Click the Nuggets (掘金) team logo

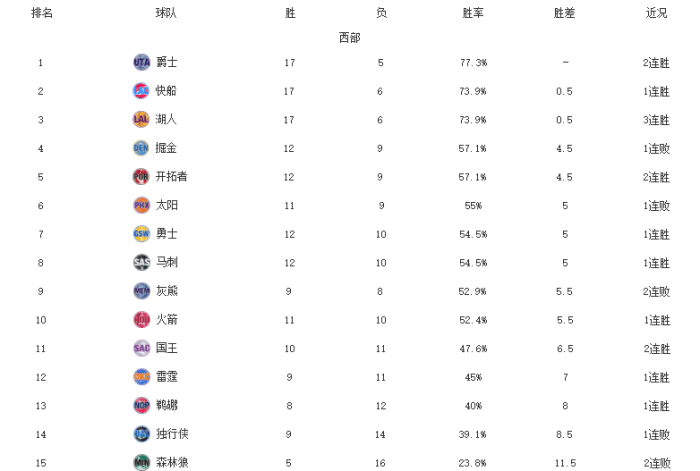tap(141, 148)
